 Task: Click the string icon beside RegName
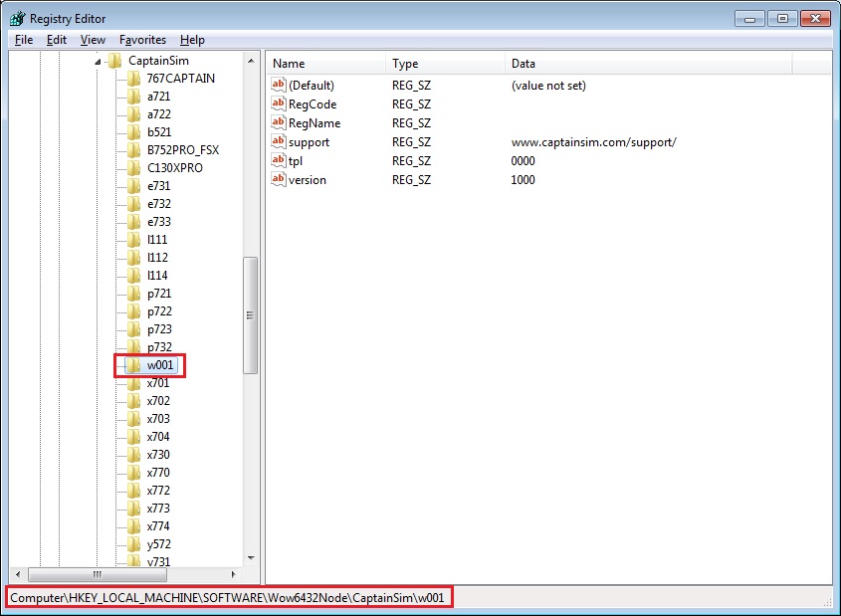pos(279,122)
